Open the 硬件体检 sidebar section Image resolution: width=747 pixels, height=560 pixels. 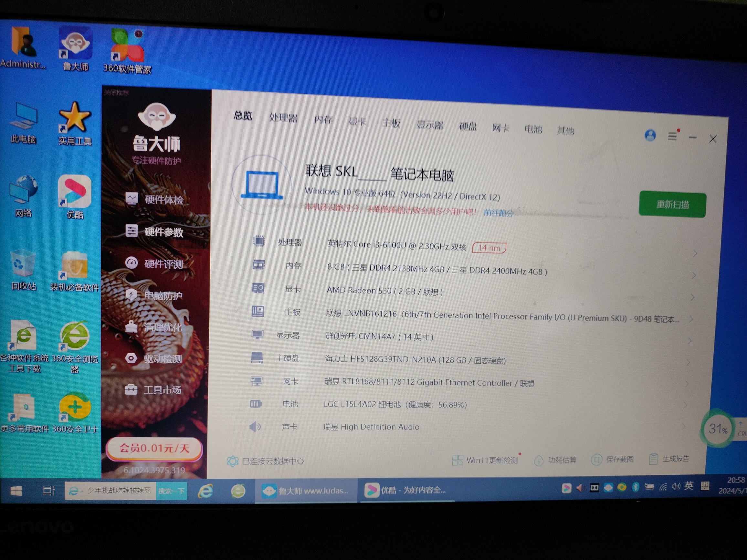pos(154,199)
